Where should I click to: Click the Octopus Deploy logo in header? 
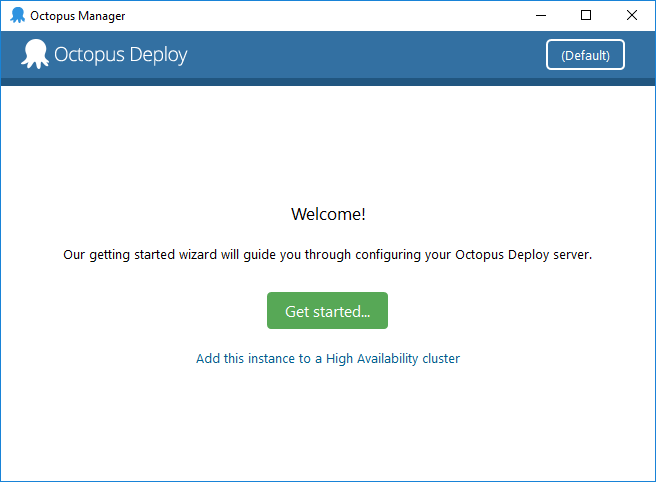(x=35, y=54)
